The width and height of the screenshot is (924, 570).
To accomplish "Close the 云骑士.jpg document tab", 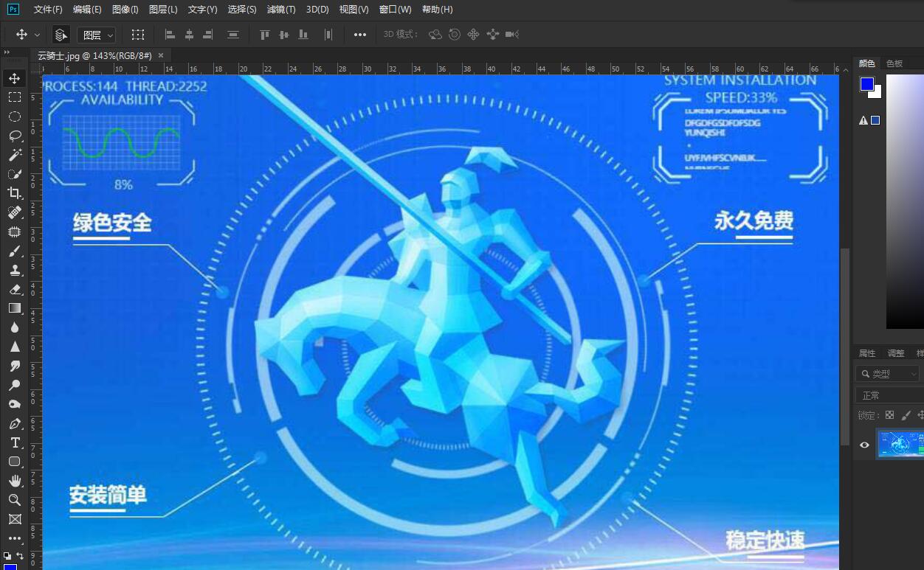I will click(161, 55).
